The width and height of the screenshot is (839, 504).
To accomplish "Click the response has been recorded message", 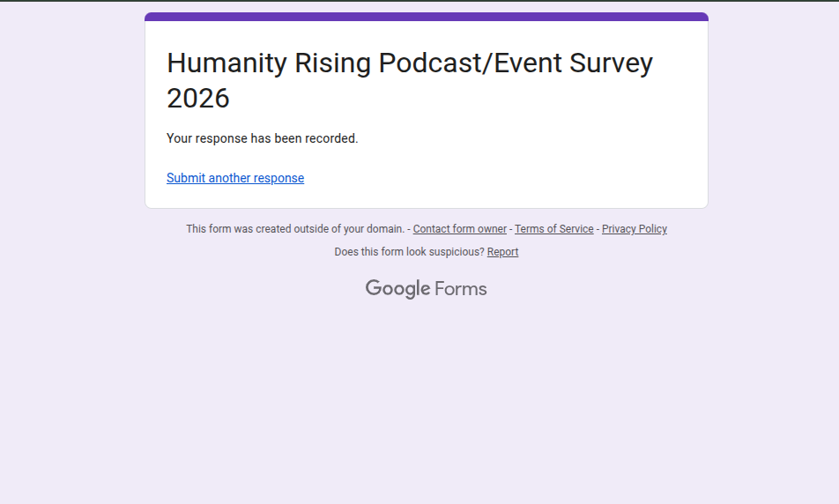I will 262,138.
